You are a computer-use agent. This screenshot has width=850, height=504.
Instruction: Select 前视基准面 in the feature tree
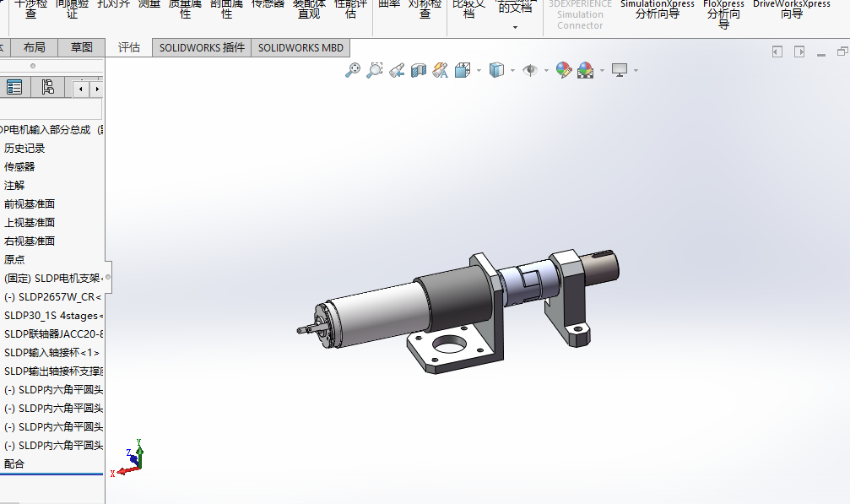click(x=30, y=203)
